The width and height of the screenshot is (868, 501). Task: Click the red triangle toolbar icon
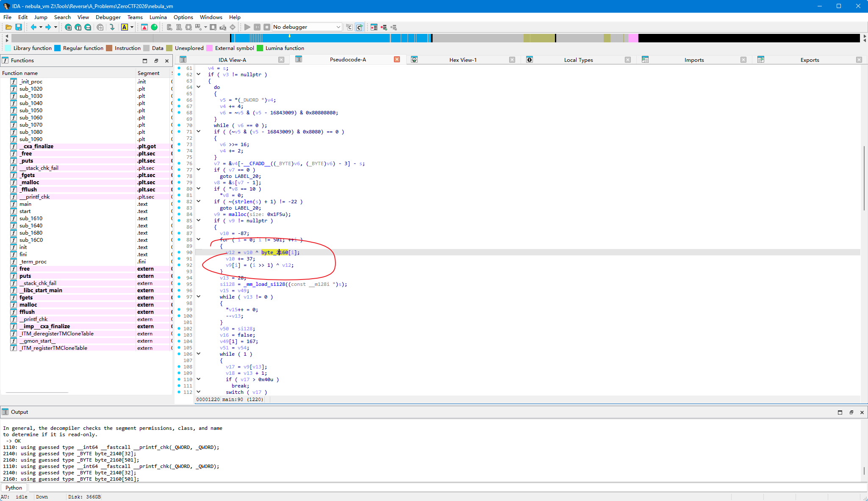[x=144, y=27]
